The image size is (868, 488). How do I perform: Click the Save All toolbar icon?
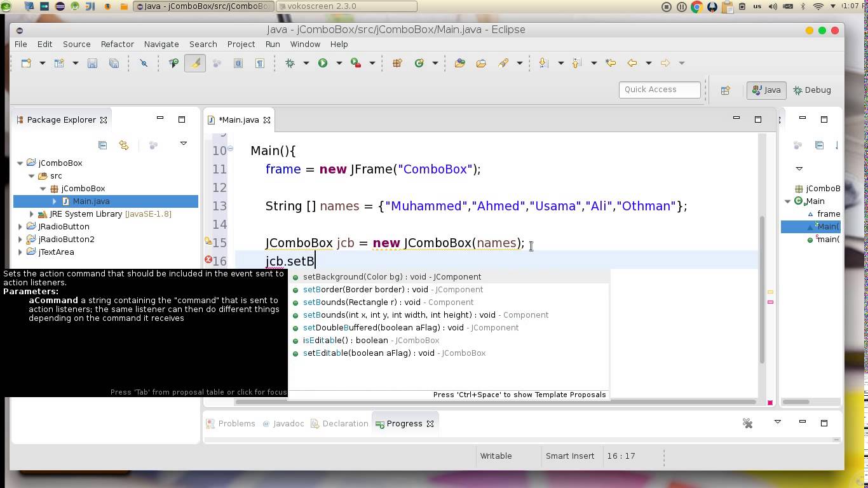tap(114, 63)
